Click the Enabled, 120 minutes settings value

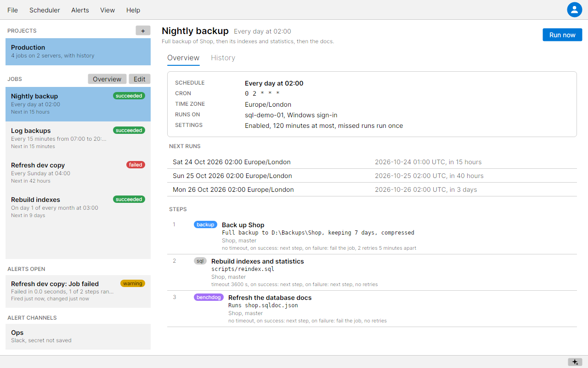point(324,126)
